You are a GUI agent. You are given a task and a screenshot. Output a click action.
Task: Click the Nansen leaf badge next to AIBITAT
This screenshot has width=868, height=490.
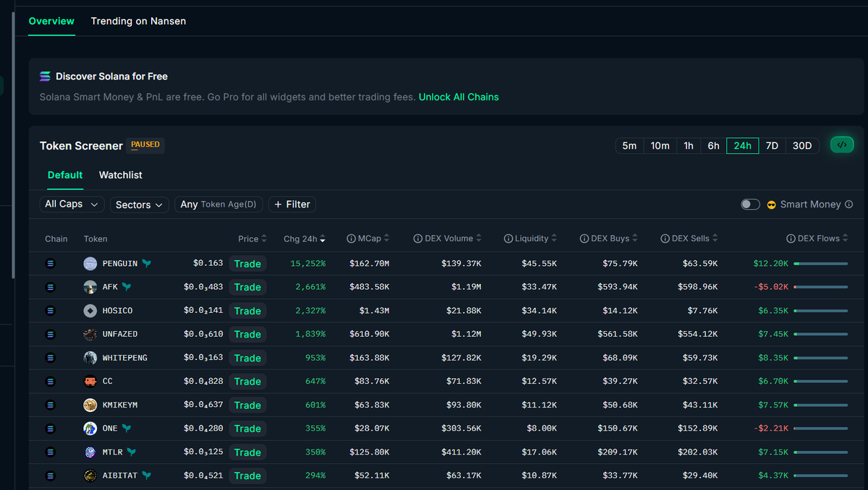147,476
